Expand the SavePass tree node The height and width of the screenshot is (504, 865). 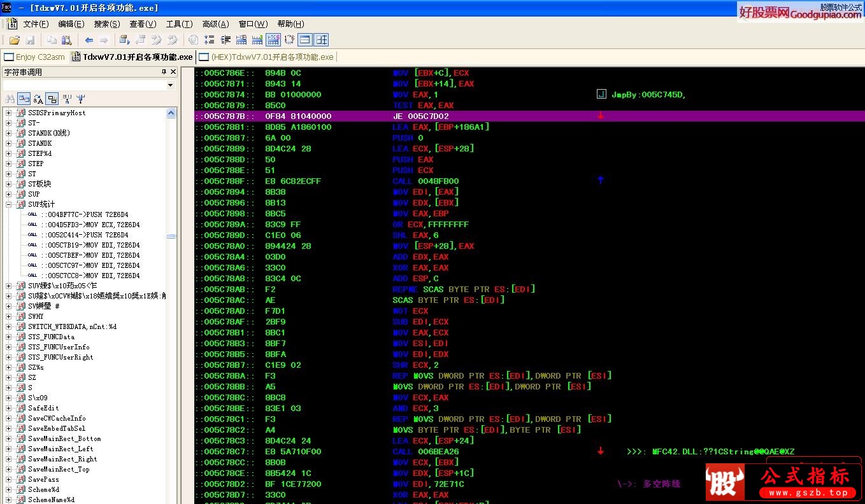pos(9,479)
